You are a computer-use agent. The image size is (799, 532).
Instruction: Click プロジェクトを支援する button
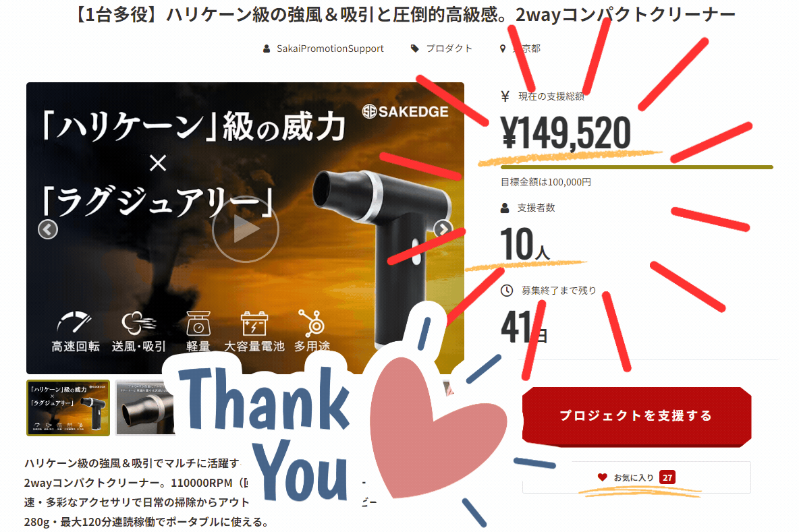coord(636,416)
